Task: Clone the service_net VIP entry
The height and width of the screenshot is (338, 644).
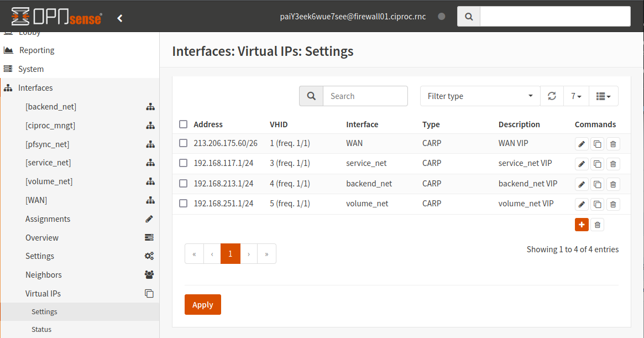Action: pyautogui.click(x=597, y=164)
